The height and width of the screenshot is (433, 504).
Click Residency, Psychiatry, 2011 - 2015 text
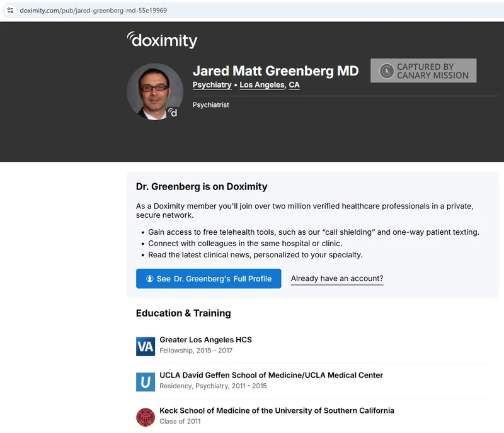tap(213, 386)
